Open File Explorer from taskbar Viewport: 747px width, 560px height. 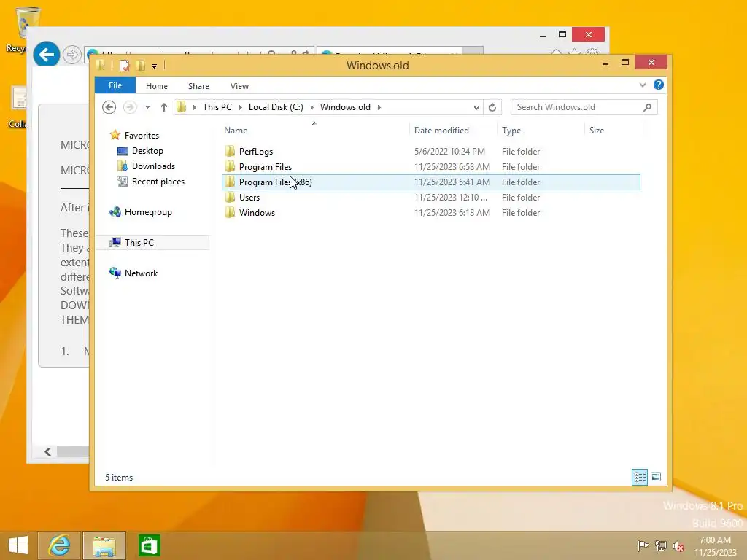(x=104, y=545)
